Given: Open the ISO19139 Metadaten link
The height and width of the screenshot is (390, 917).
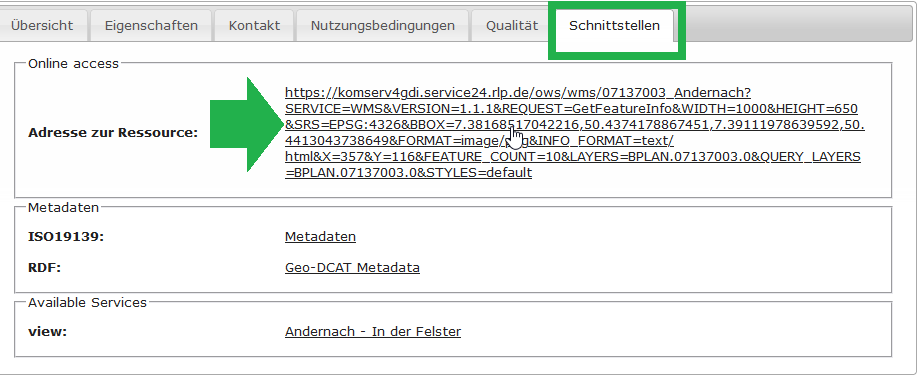Looking at the screenshot, I should pos(320,237).
